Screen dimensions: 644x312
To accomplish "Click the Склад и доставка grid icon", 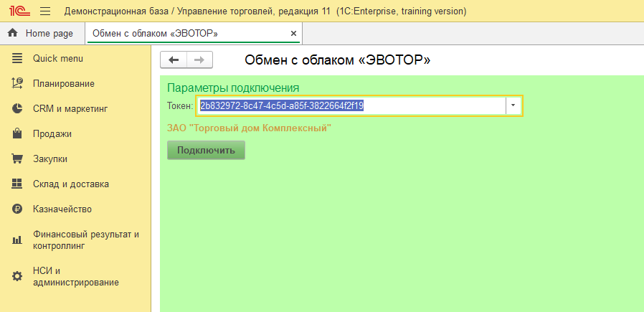I will point(16,184).
